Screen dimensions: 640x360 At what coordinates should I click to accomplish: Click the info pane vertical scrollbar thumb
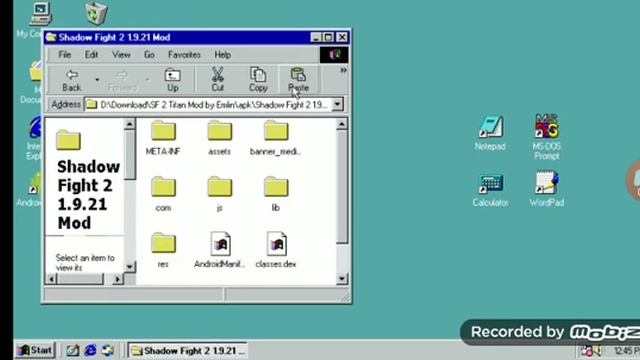(129, 154)
